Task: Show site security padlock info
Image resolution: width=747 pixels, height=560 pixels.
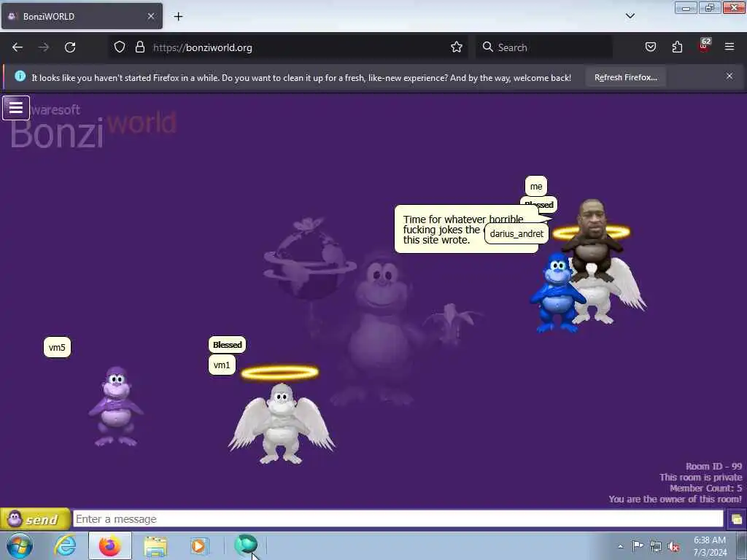Action: [139, 47]
